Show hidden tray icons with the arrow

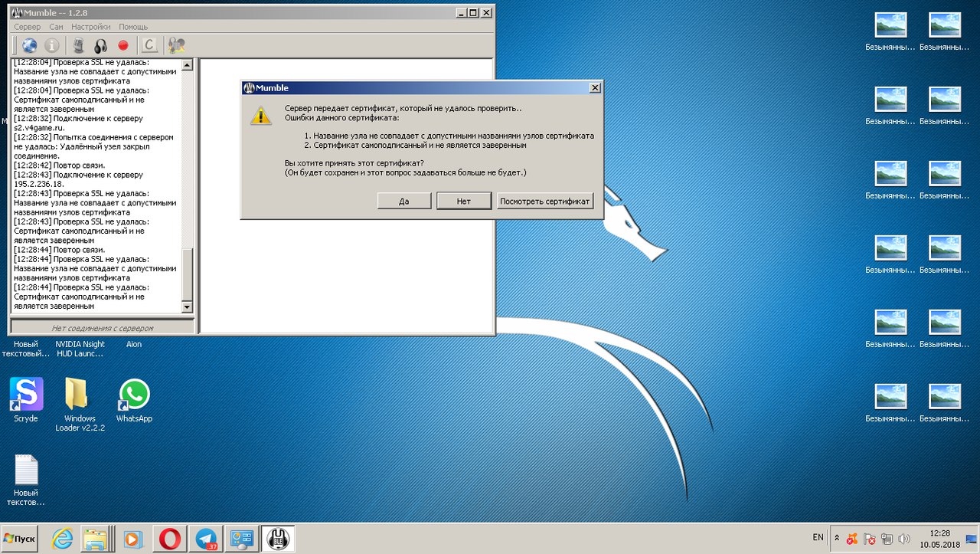(837, 538)
